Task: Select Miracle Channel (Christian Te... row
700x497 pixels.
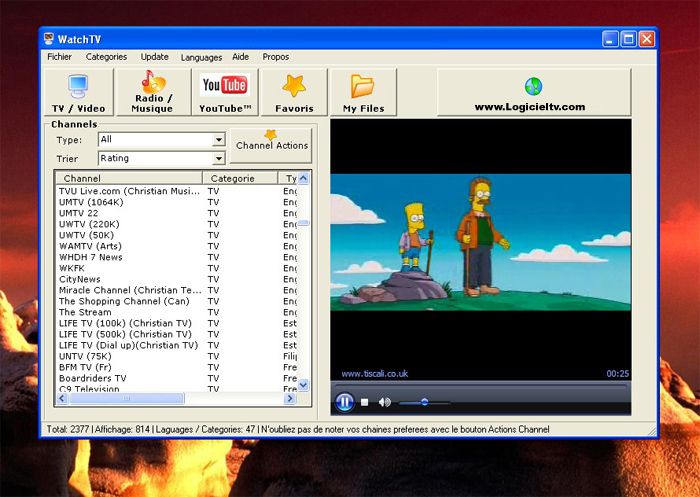Action: [177, 290]
